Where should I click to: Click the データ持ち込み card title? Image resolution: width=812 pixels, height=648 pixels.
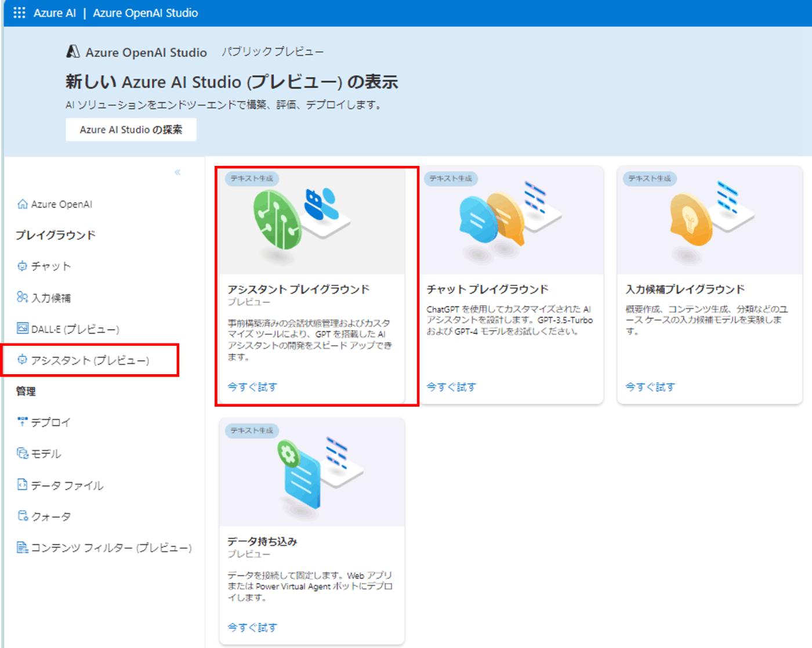tap(262, 541)
